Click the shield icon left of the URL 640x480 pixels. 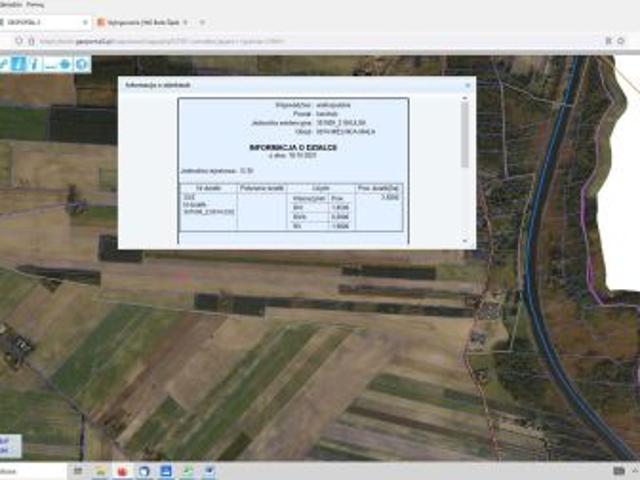point(19,41)
